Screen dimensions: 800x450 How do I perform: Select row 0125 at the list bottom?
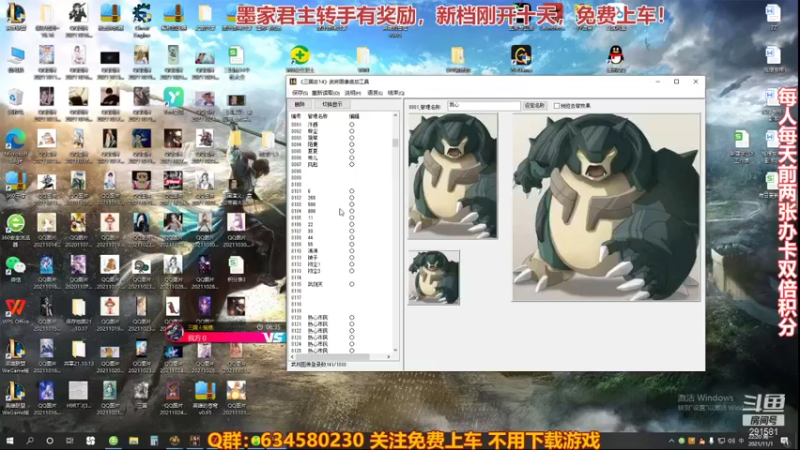tap(341, 351)
